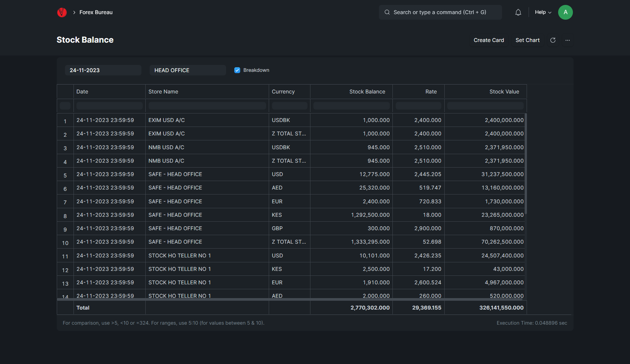630x364 pixels.
Task: Click the vertical table scrollbar
Action: point(526,164)
